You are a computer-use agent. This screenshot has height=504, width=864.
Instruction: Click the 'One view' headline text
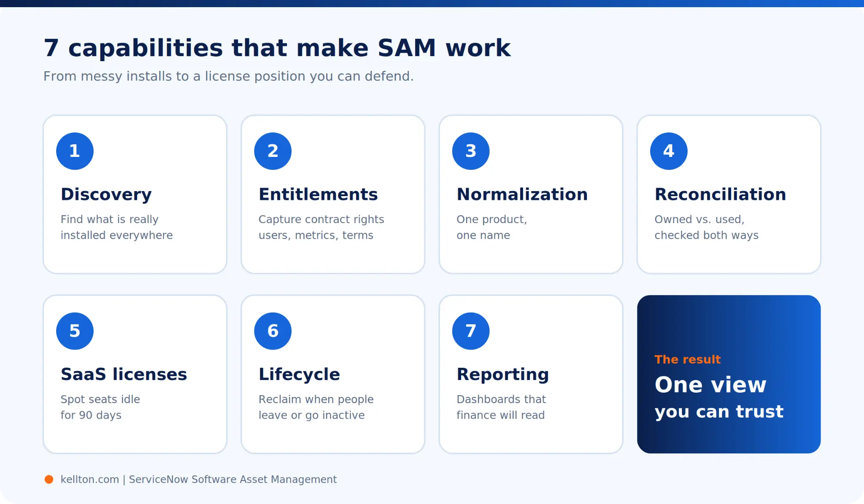point(710,385)
